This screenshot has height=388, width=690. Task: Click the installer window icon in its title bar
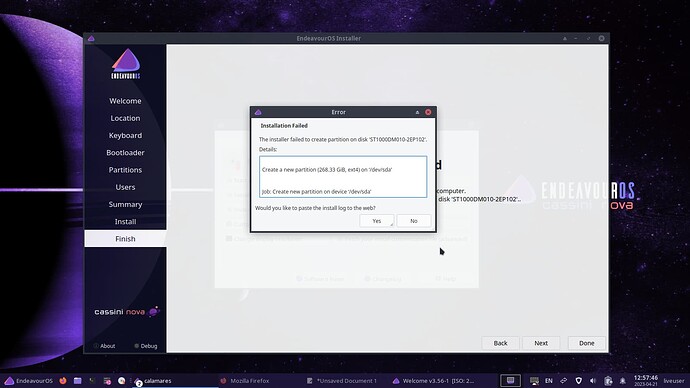pyautogui.click(x=91, y=39)
